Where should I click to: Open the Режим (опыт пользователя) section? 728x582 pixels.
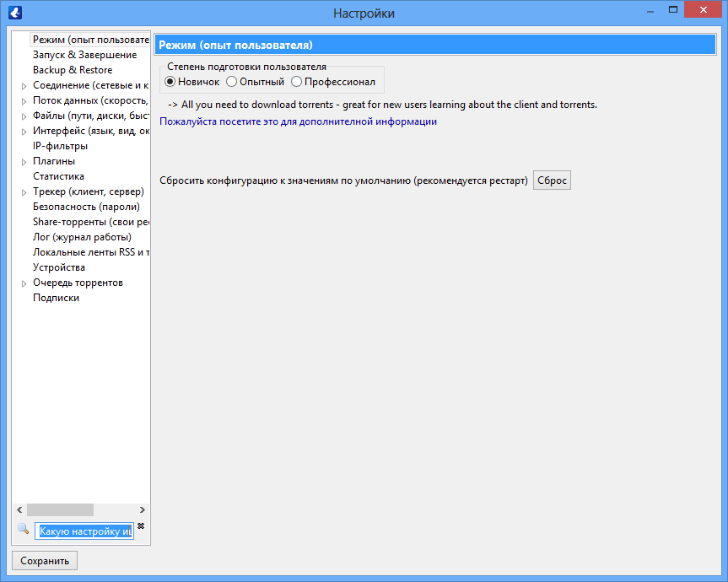coord(90,40)
